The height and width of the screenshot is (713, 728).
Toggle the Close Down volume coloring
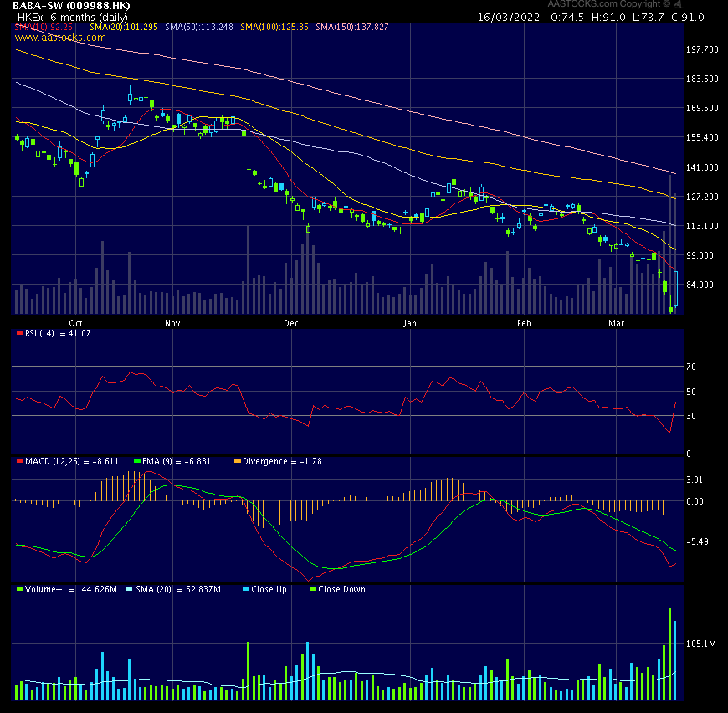(x=310, y=590)
